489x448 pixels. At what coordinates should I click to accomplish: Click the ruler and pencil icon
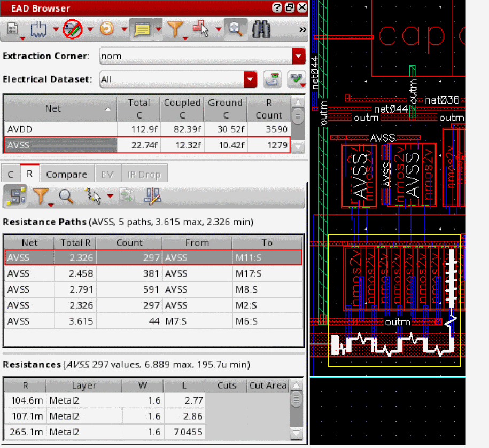[x=153, y=197]
